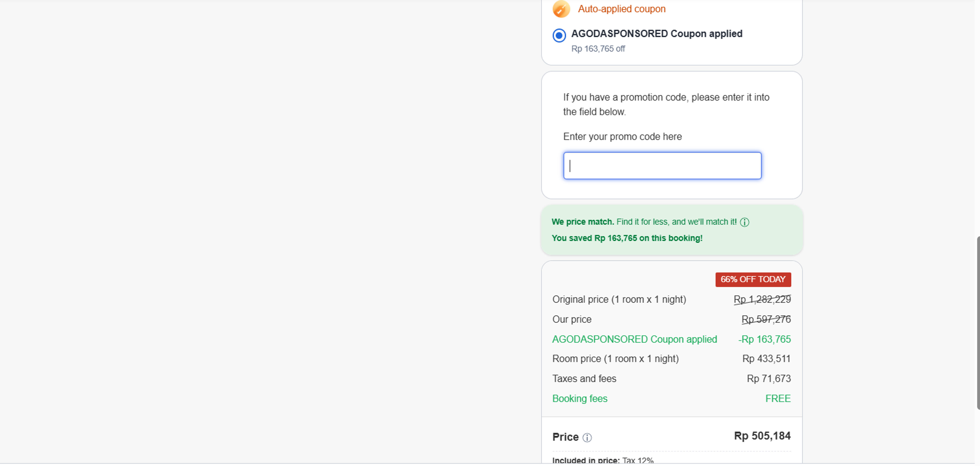The width and height of the screenshot is (980, 466).
Task: Click the "Auto-applied coupon" heading text
Action: [622, 9]
